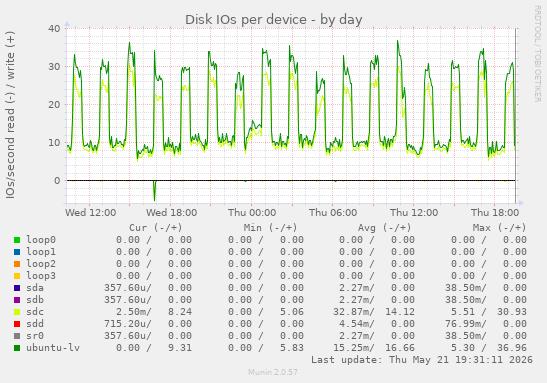Click the y-axis value 20
Screen dimensions: 547x383
point(54,104)
